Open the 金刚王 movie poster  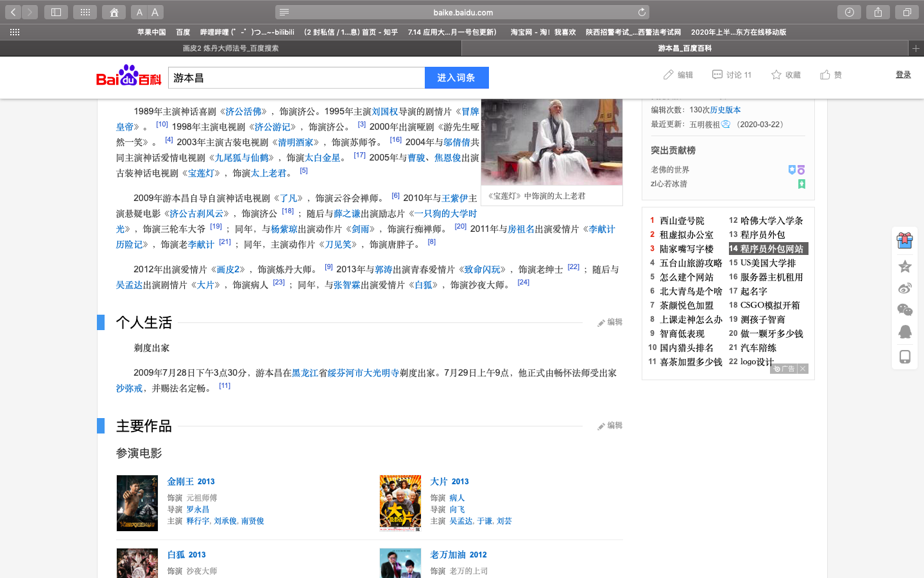137,503
